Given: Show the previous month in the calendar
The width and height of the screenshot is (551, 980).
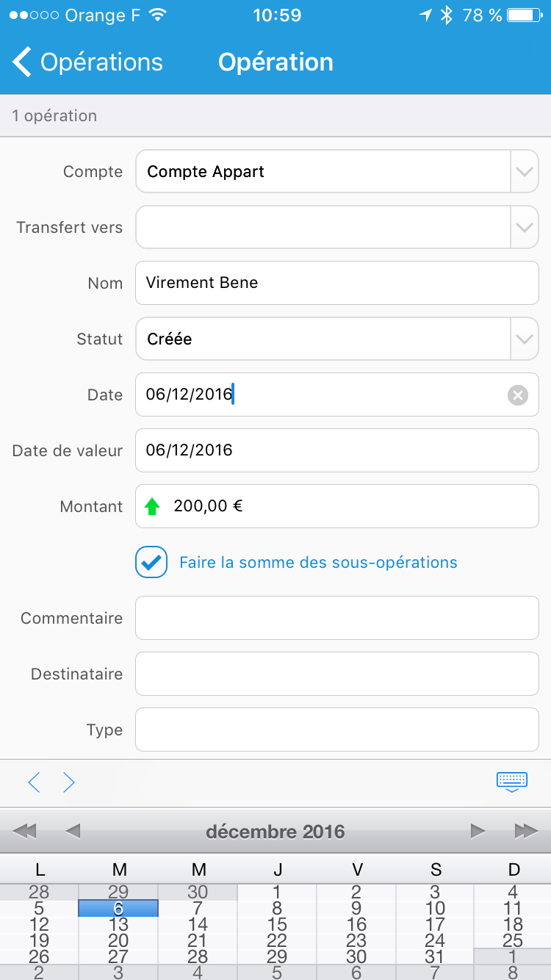Looking at the screenshot, I should (72, 831).
